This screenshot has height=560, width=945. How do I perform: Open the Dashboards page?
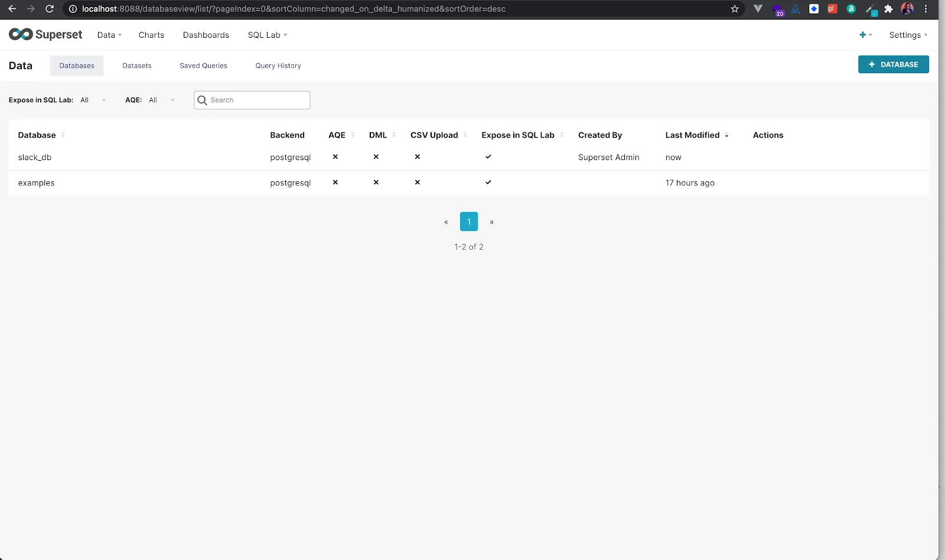point(206,35)
